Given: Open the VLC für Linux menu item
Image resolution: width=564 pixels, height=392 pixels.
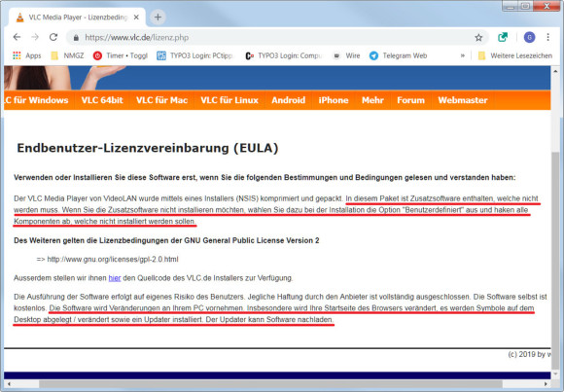Looking at the screenshot, I should pos(229,100).
